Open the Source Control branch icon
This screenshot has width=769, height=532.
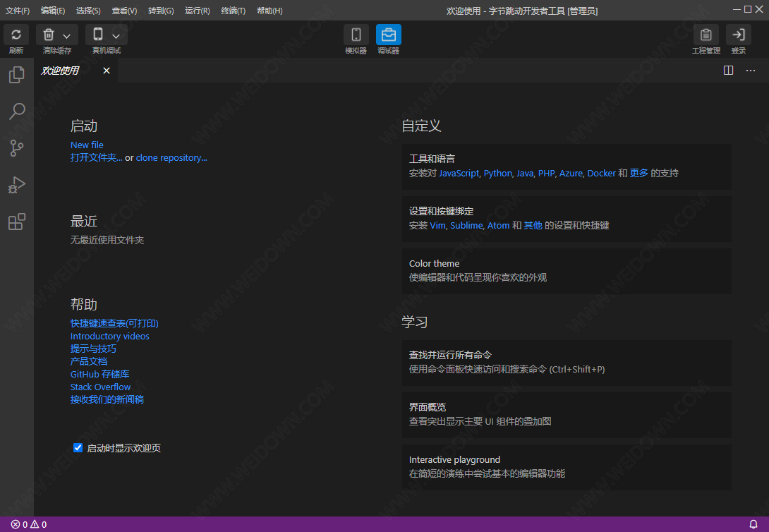(x=17, y=148)
